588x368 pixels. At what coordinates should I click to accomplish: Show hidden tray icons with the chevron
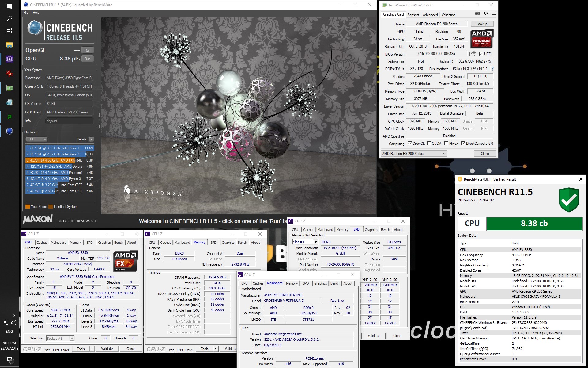[x=13, y=315]
